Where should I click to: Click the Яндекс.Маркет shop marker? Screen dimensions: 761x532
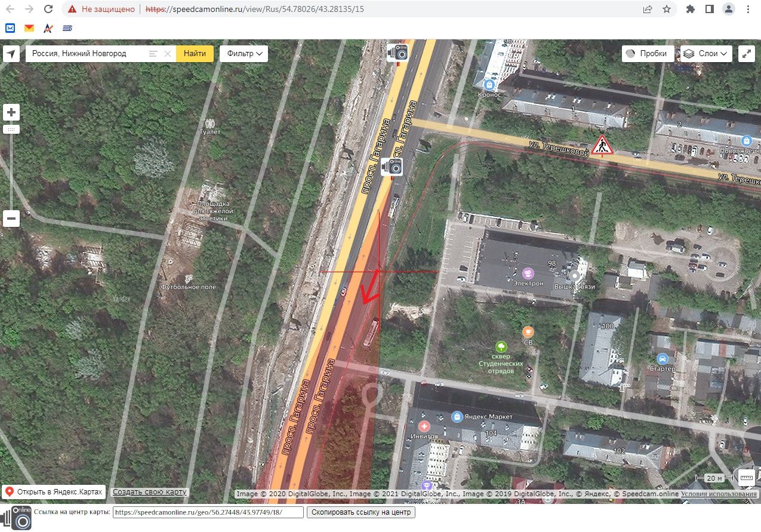click(457, 416)
